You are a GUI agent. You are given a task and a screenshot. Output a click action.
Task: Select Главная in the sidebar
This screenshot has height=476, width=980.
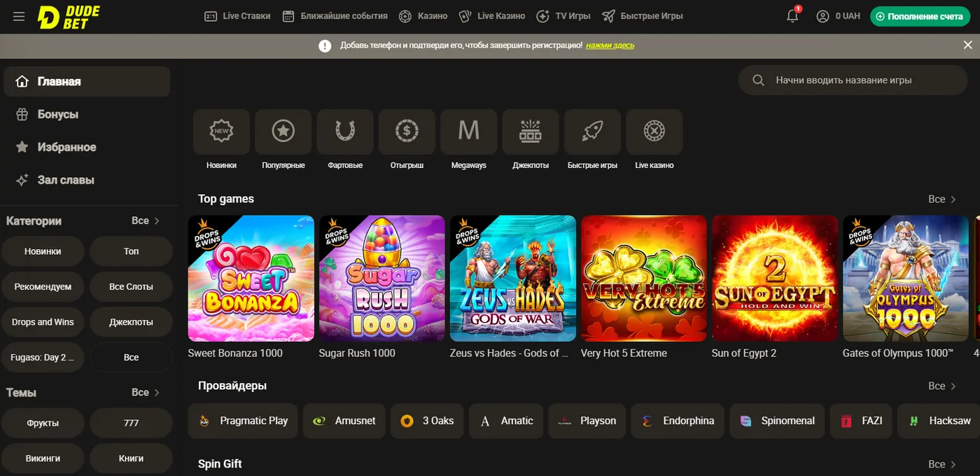click(x=87, y=81)
